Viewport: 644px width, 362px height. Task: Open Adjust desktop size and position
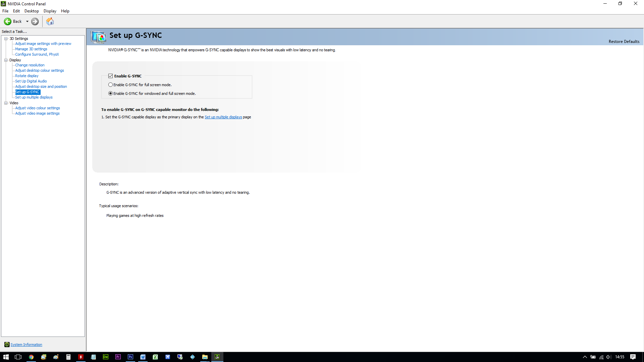pyautogui.click(x=41, y=86)
